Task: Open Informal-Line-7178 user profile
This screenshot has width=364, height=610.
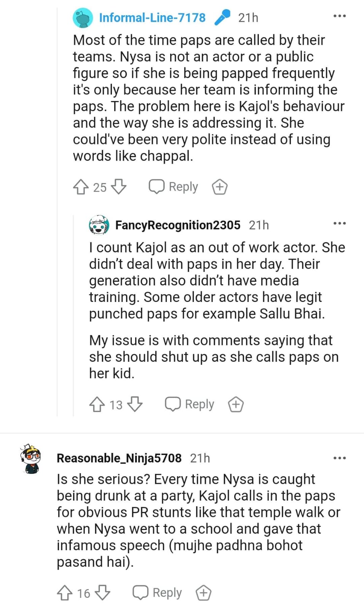Action: point(152,18)
